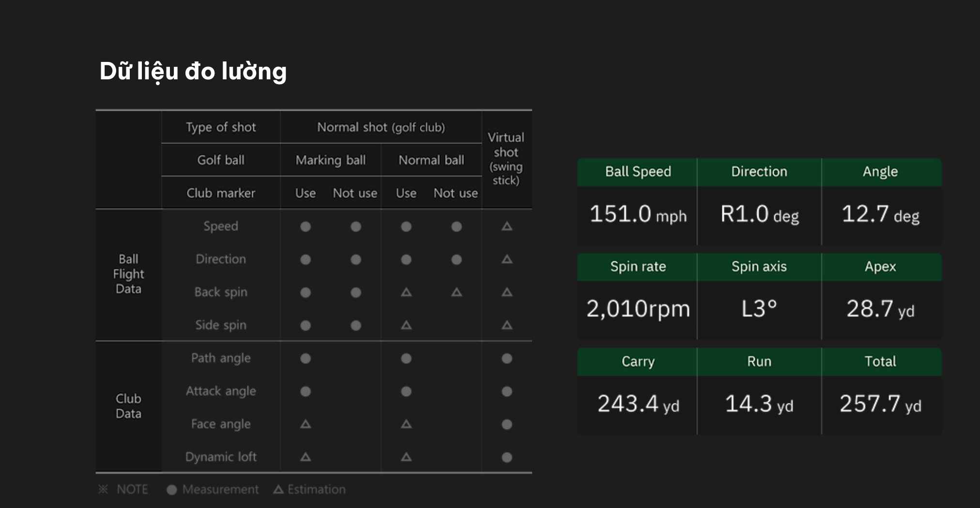Click the 'Face angle' row label
The height and width of the screenshot is (508, 980).
[x=221, y=424]
